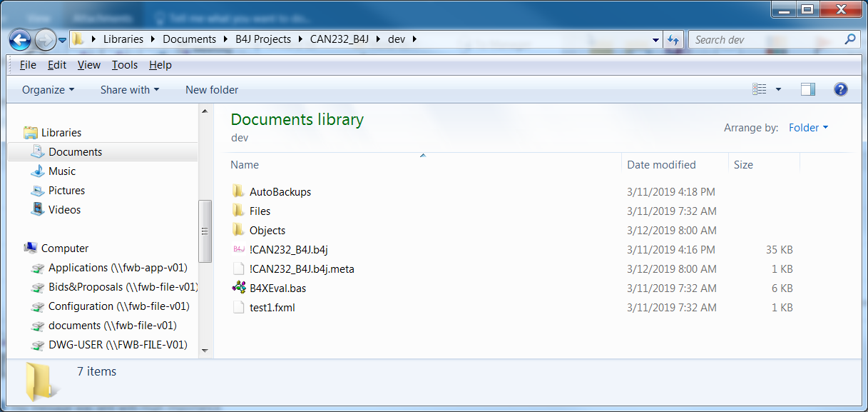Click the dev breadcrumb segment

coord(397,39)
